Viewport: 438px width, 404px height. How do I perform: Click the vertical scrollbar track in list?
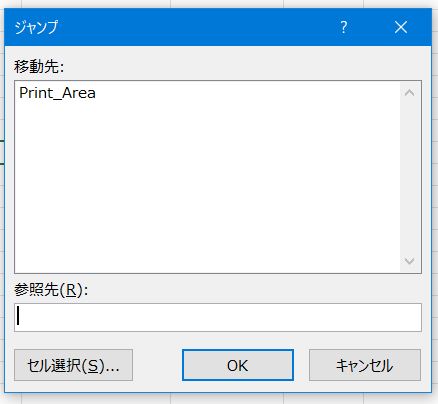(410, 177)
